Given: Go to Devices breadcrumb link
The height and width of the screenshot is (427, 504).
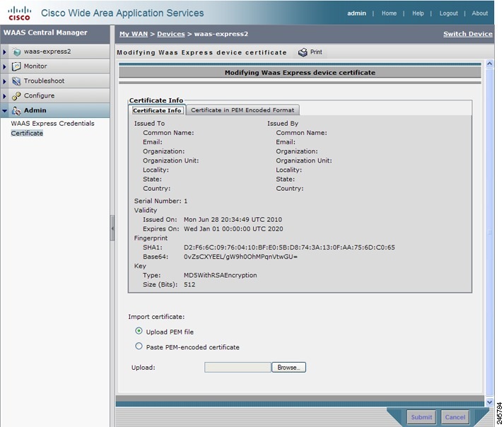Looking at the screenshot, I should 171,34.
